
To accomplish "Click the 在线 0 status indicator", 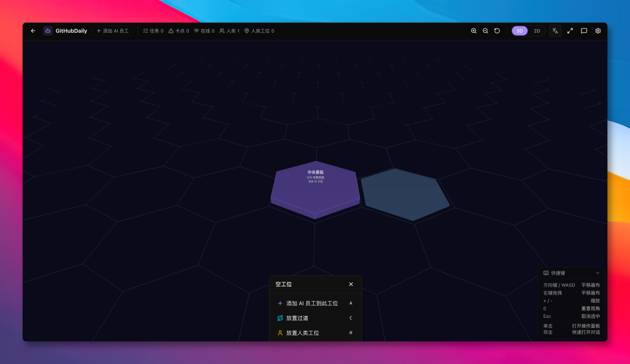I will pyautogui.click(x=204, y=31).
